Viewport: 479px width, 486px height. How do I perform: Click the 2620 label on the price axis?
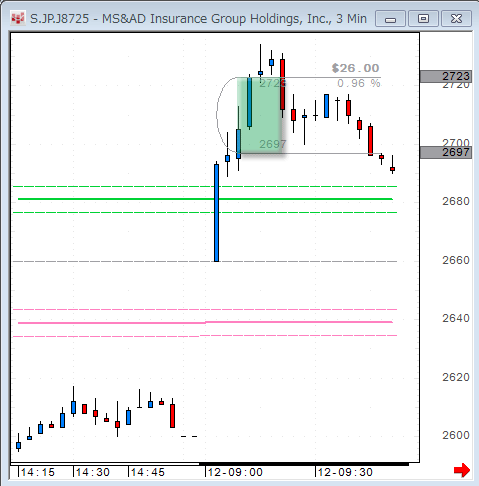456,377
